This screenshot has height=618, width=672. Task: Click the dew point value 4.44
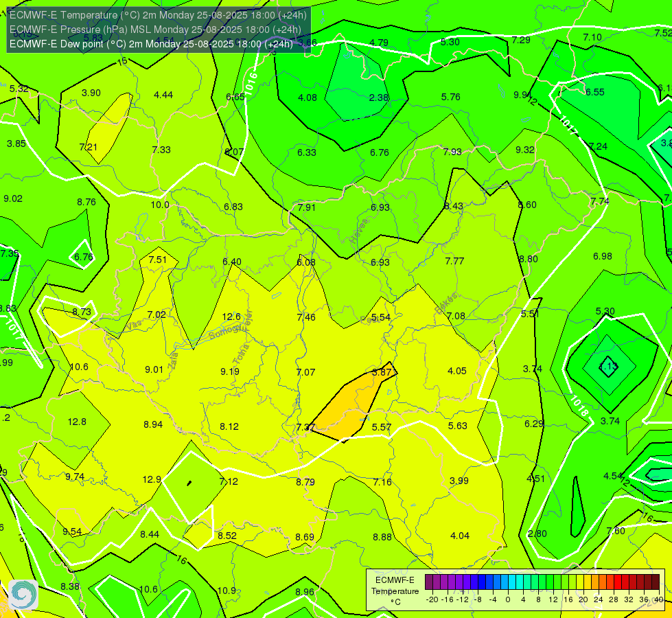(163, 95)
